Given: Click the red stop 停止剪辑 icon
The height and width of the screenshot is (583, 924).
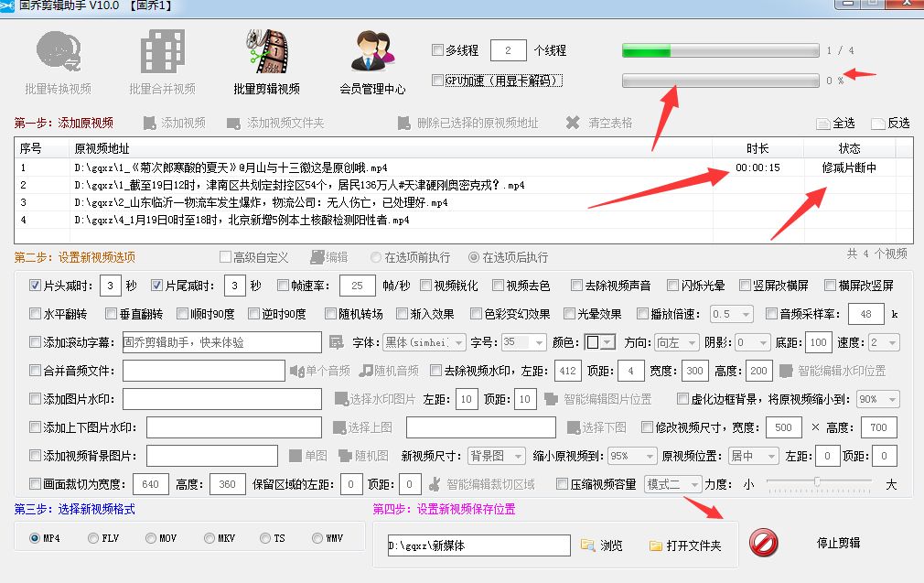Looking at the screenshot, I should pos(763,544).
